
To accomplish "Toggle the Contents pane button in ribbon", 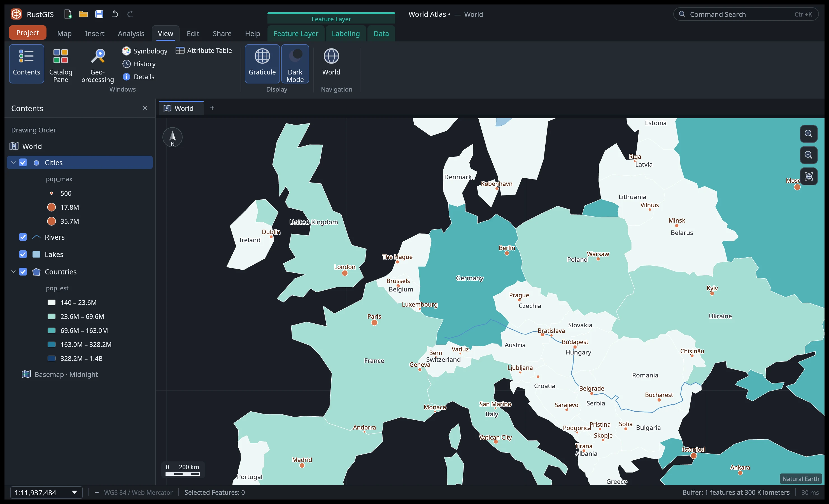I will tap(27, 64).
